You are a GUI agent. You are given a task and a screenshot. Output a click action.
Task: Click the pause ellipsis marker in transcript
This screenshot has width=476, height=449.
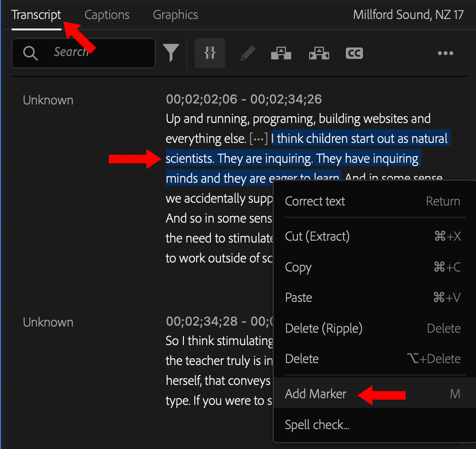tap(259, 139)
